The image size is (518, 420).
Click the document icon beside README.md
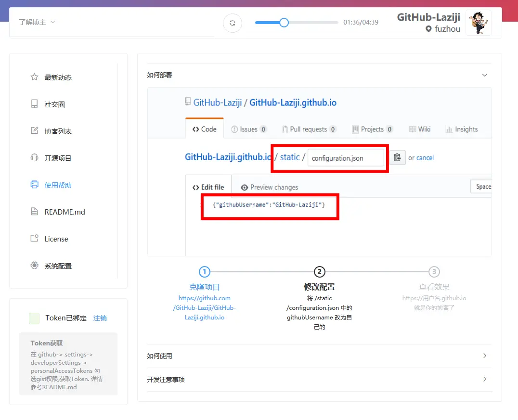pyautogui.click(x=34, y=212)
